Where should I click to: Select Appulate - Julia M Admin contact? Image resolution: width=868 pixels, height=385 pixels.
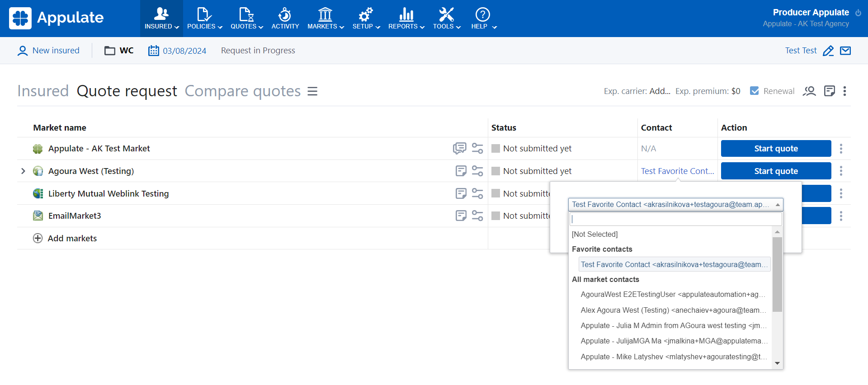click(x=673, y=325)
